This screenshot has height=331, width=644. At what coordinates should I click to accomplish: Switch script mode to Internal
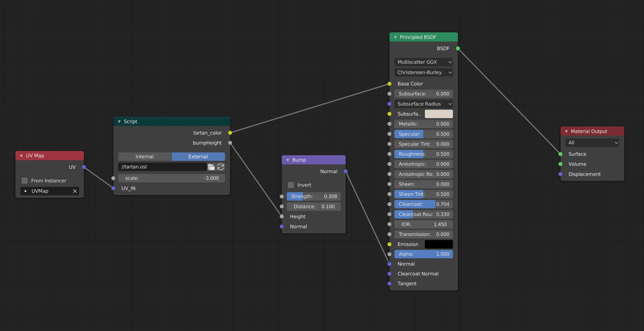145,157
